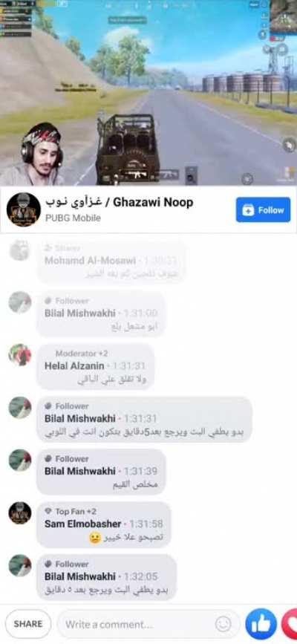
Task: Focus the Write a comment field
Action: click(148, 624)
